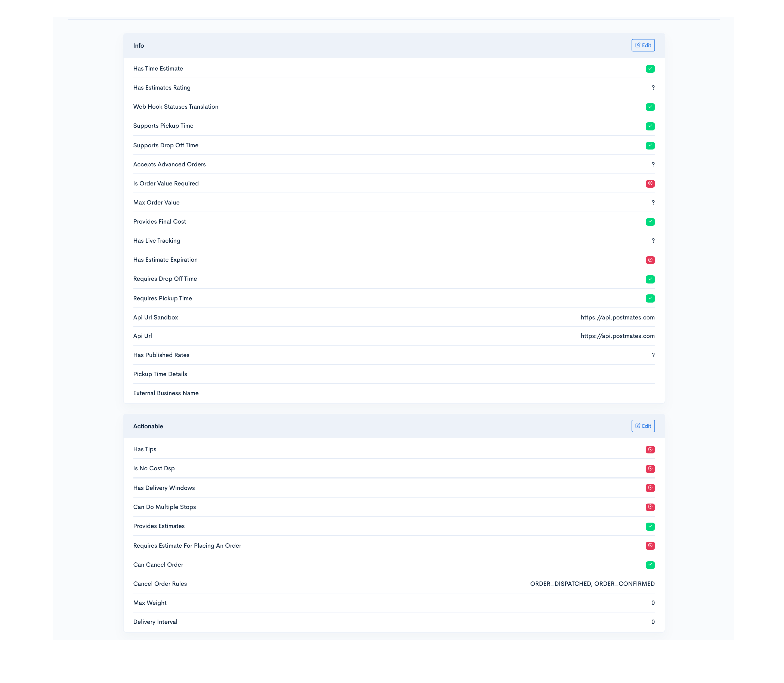
Task: Click the Has Estimates Rating label
Action: click(x=162, y=88)
